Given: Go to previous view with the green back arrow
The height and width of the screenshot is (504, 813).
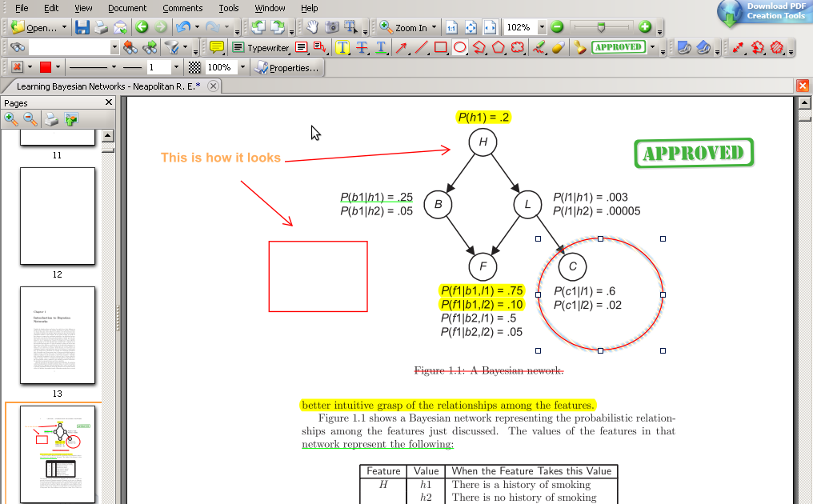Looking at the screenshot, I should point(142,27).
